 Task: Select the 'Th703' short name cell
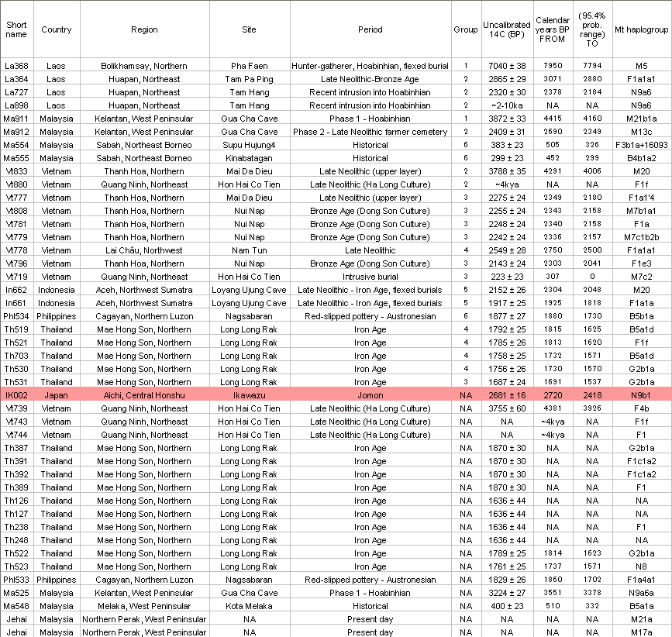(17, 356)
